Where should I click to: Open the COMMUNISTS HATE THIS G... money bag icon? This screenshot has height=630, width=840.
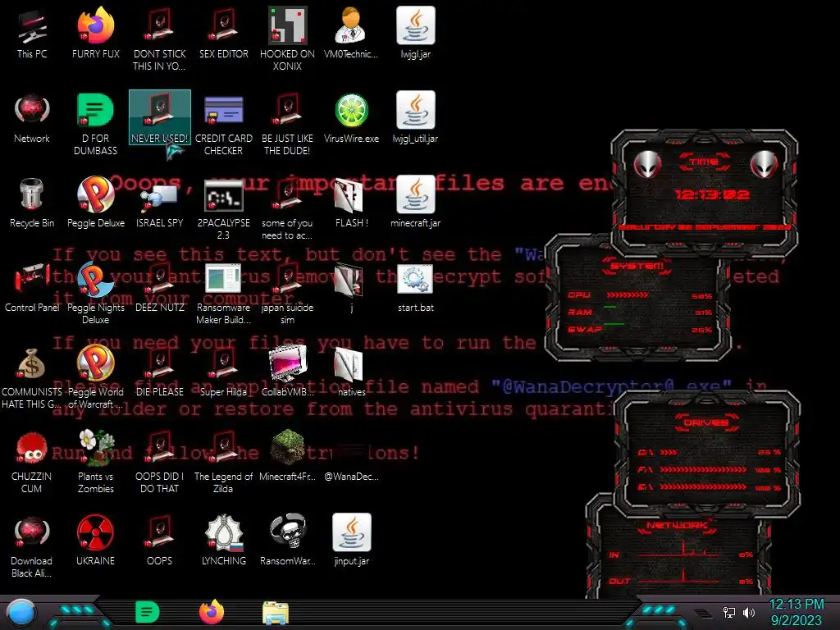[x=32, y=377]
